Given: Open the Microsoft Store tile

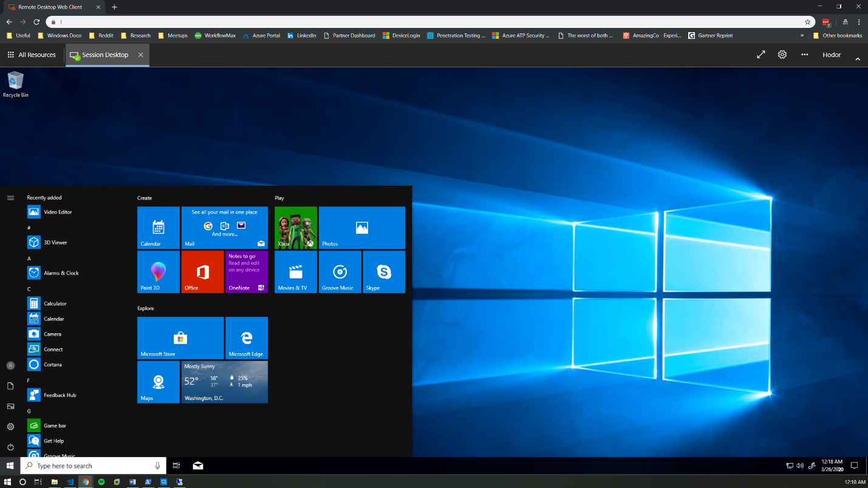Looking at the screenshot, I should 180,338.
